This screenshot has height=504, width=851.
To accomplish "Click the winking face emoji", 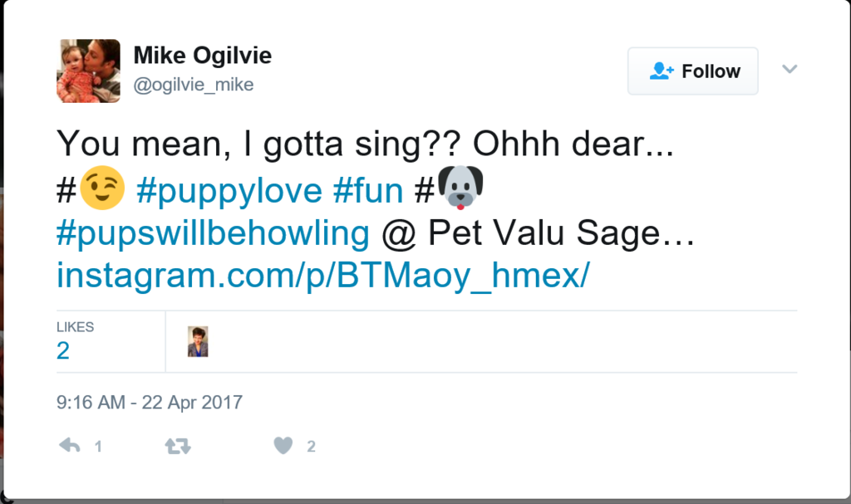I will (x=102, y=188).
